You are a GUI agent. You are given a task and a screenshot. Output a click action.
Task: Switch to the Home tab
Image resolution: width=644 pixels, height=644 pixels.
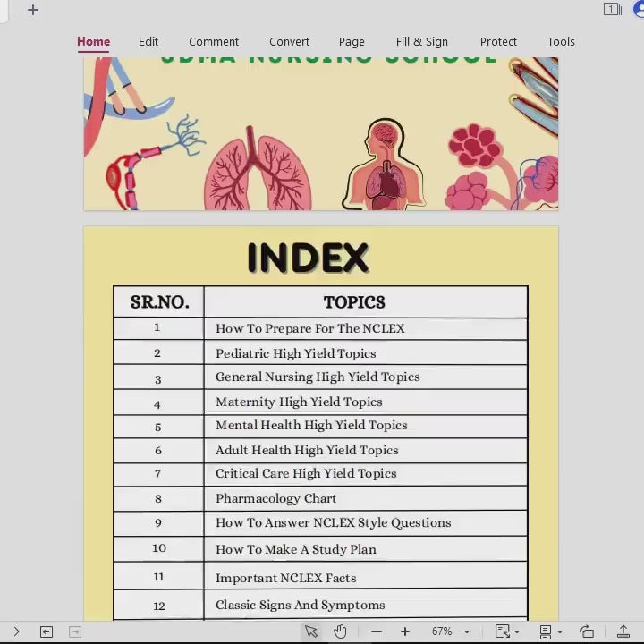93,41
